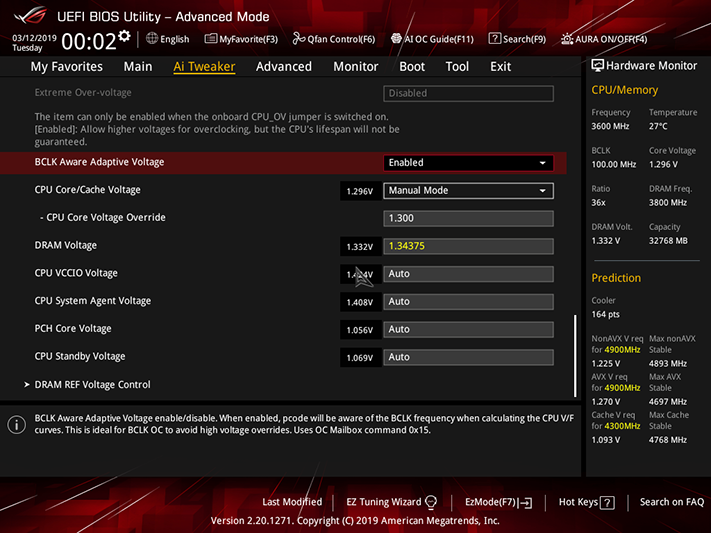711x533 pixels.
Task: Click 4768 MHz Max Cache Stable value
Action: (668, 440)
